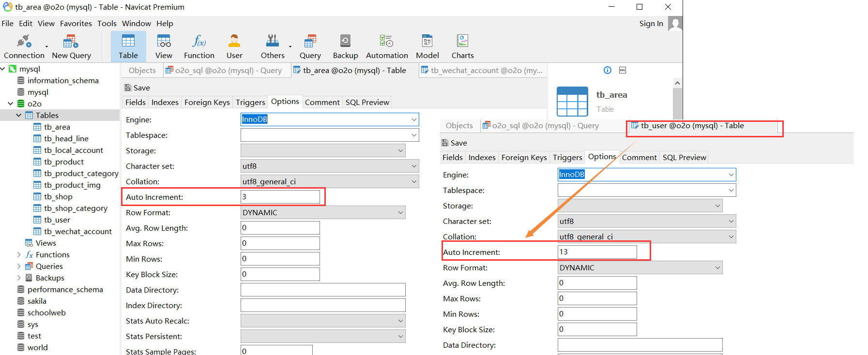868x355 pixels.
Task: Click the o2o database icon in the tree
Action: (21, 104)
